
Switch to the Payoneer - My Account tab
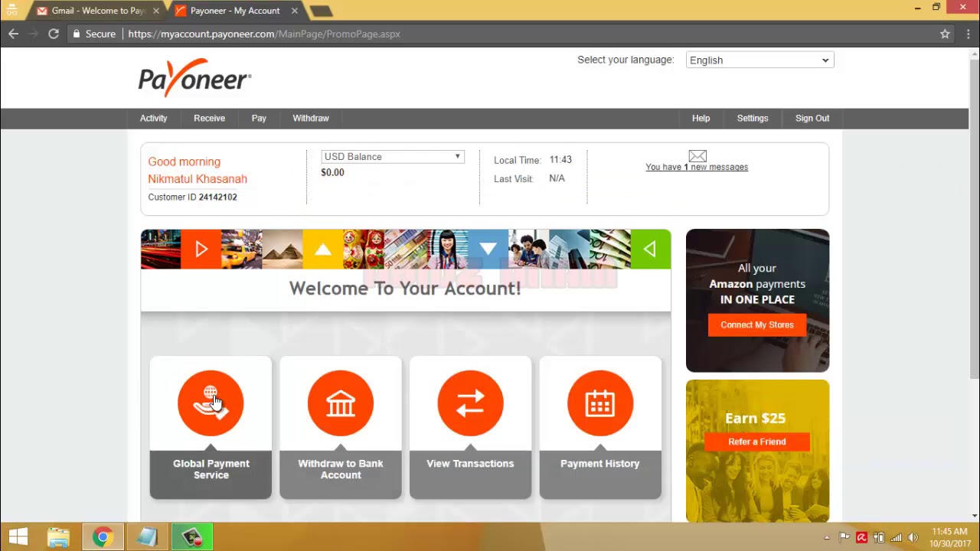(x=234, y=11)
